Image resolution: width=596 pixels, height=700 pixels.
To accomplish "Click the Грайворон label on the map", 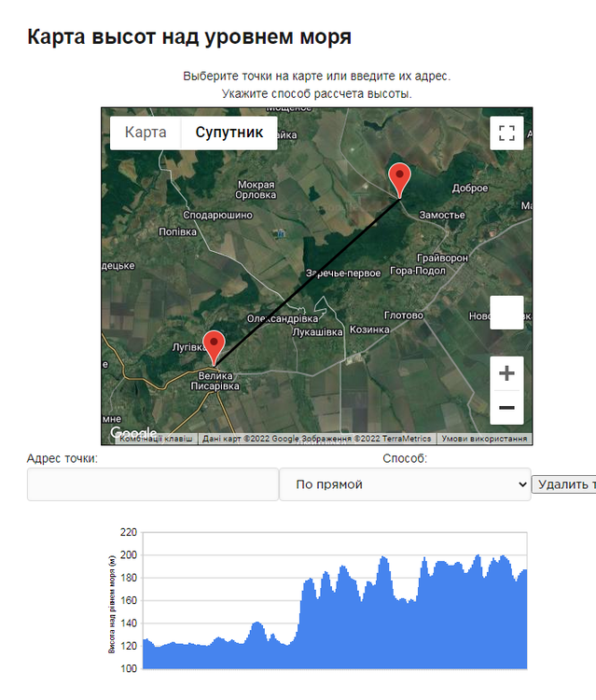I will click(x=442, y=257).
